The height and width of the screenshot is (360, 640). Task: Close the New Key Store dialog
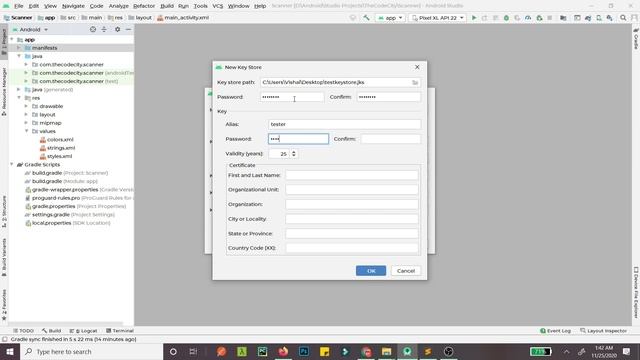coord(417,67)
